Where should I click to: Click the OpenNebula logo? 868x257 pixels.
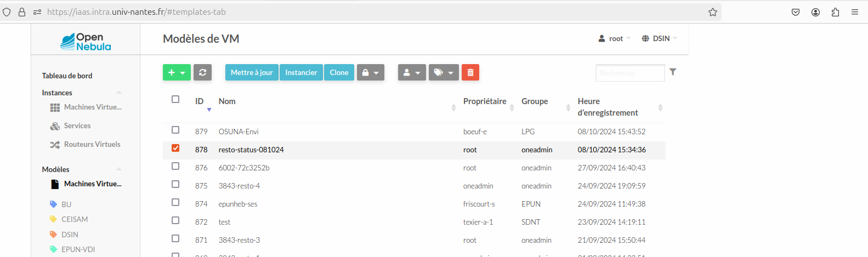coord(86,42)
